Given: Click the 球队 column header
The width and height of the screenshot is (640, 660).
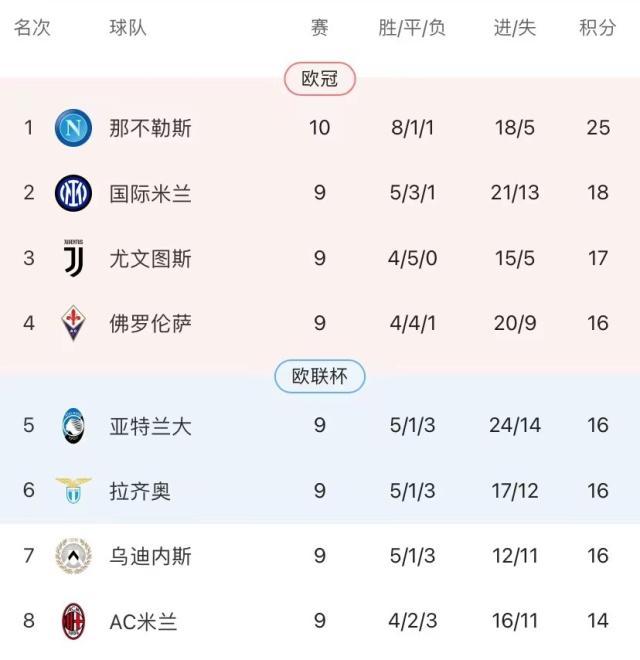Looking at the screenshot, I should click(x=128, y=28).
